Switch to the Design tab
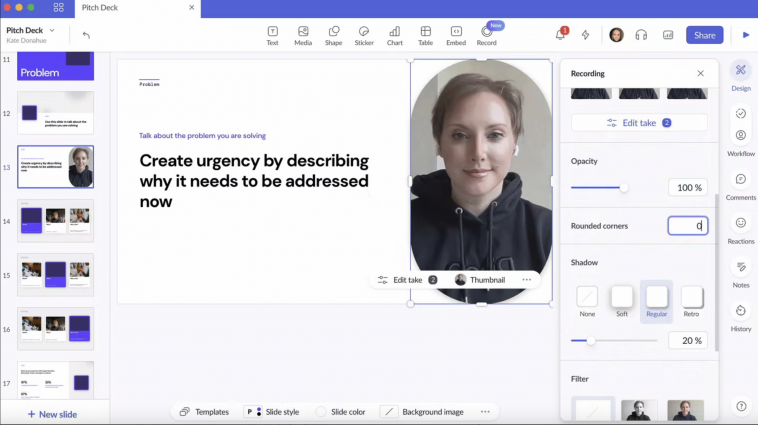The width and height of the screenshot is (758, 425). (741, 77)
